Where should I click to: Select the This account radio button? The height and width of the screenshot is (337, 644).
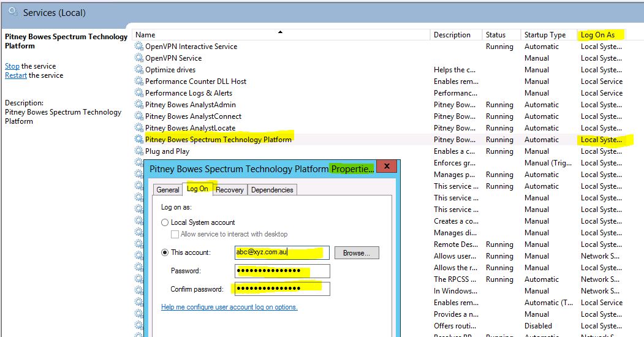165,252
